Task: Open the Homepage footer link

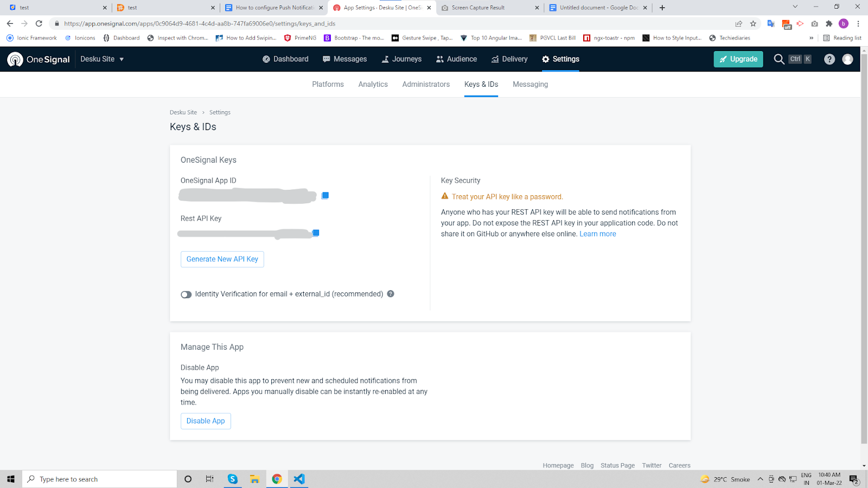Action: pos(558,465)
